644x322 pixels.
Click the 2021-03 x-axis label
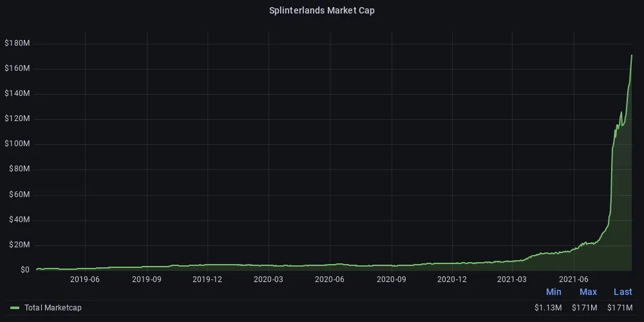point(512,279)
